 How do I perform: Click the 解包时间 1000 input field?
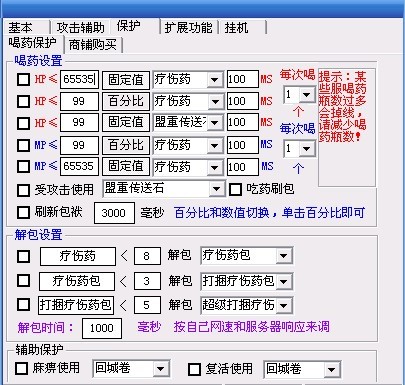[x=102, y=328]
